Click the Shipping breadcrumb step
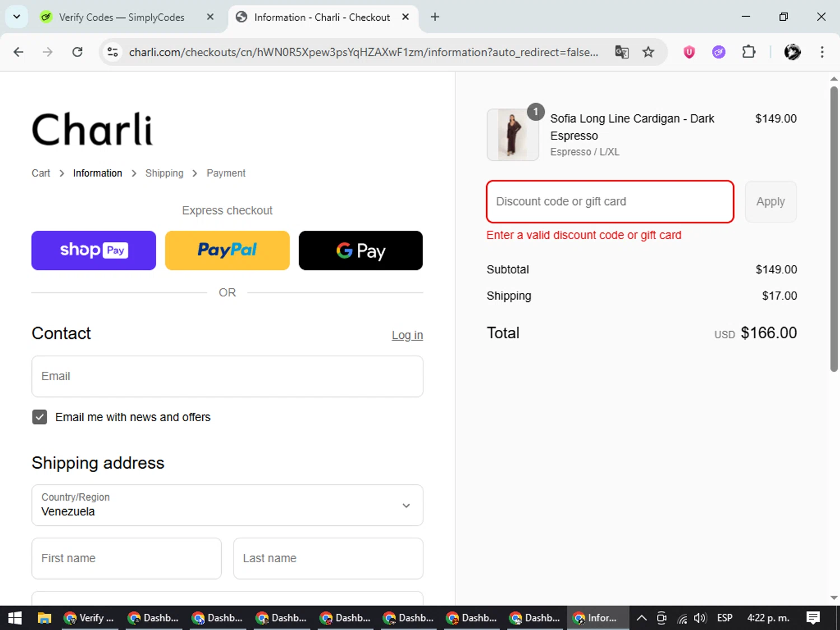The image size is (840, 630). pyautogui.click(x=164, y=173)
